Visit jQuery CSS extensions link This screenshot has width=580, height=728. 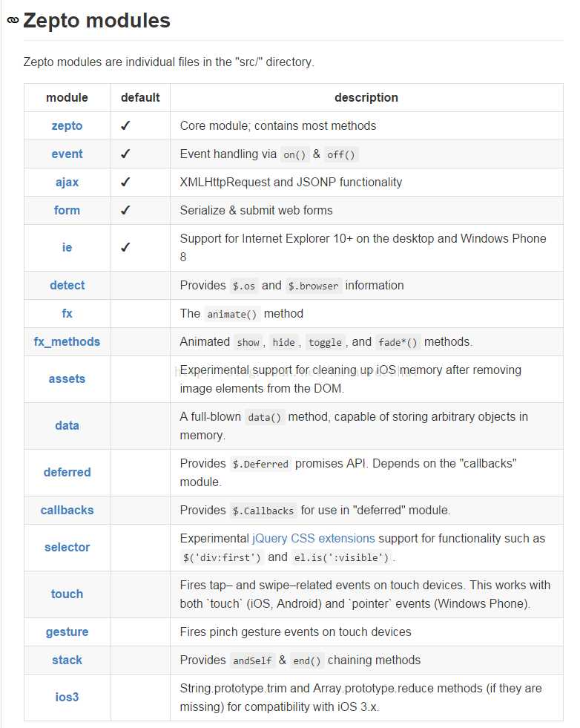point(313,539)
